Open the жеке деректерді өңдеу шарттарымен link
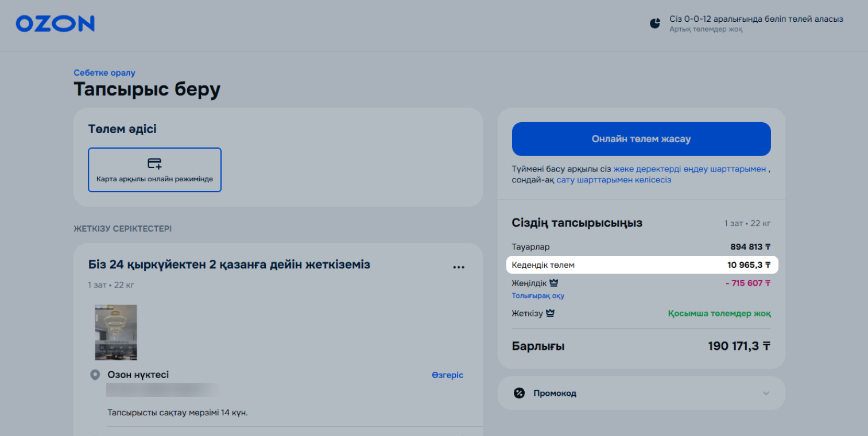This screenshot has width=868, height=436. pyautogui.click(x=689, y=169)
